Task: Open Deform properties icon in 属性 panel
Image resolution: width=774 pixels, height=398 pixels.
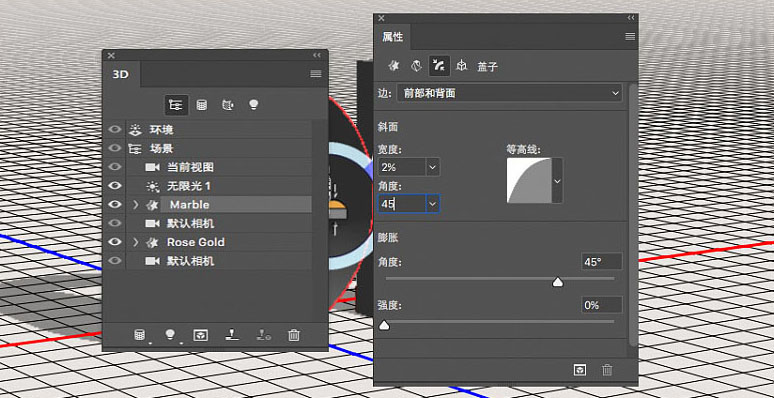Action: click(x=417, y=66)
